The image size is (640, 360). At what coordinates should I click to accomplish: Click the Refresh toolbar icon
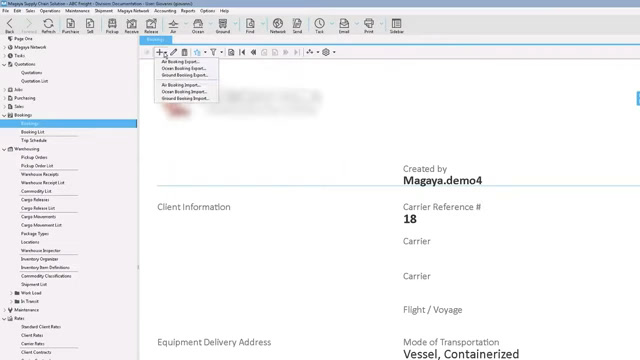point(48,24)
